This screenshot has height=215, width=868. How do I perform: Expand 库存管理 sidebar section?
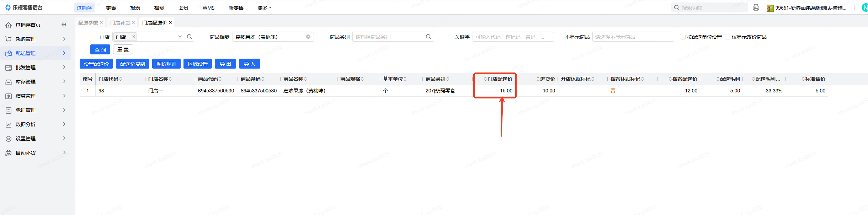[64, 81]
